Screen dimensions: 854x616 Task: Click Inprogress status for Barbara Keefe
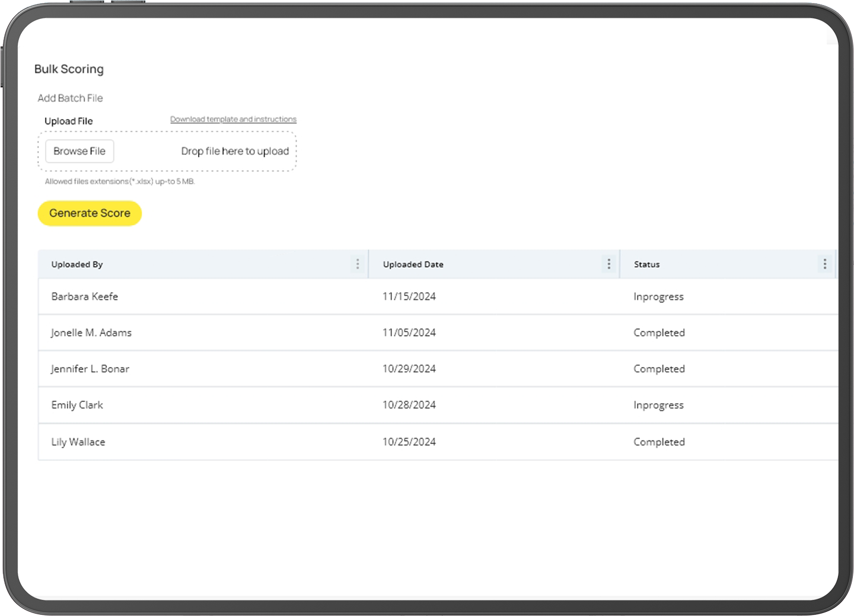click(x=658, y=297)
